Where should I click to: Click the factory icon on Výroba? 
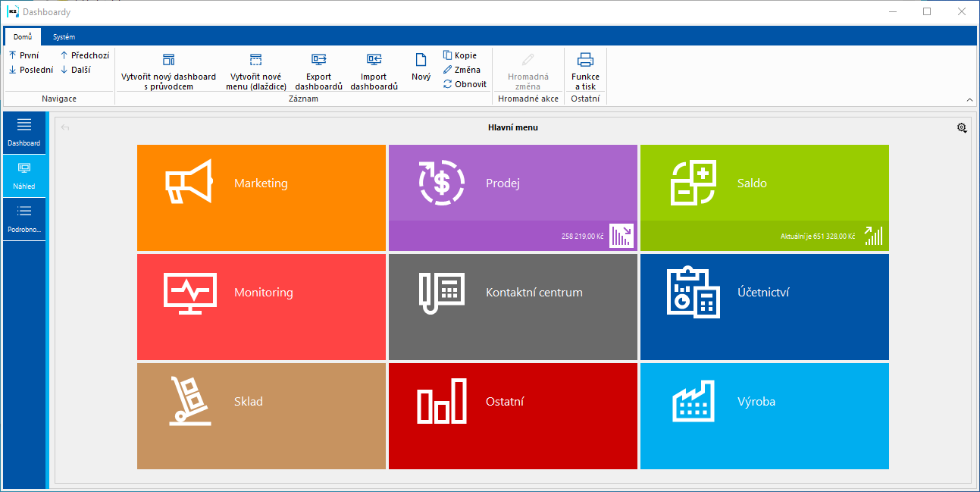694,401
